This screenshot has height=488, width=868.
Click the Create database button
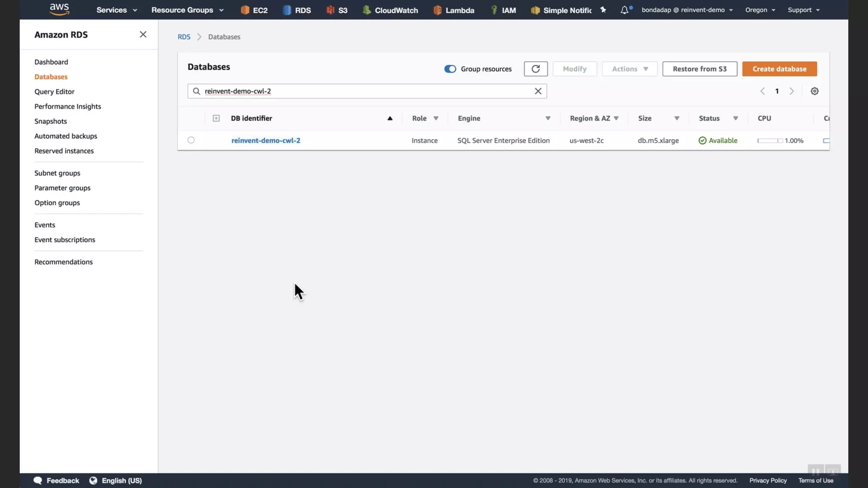pyautogui.click(x=779, y=69)
